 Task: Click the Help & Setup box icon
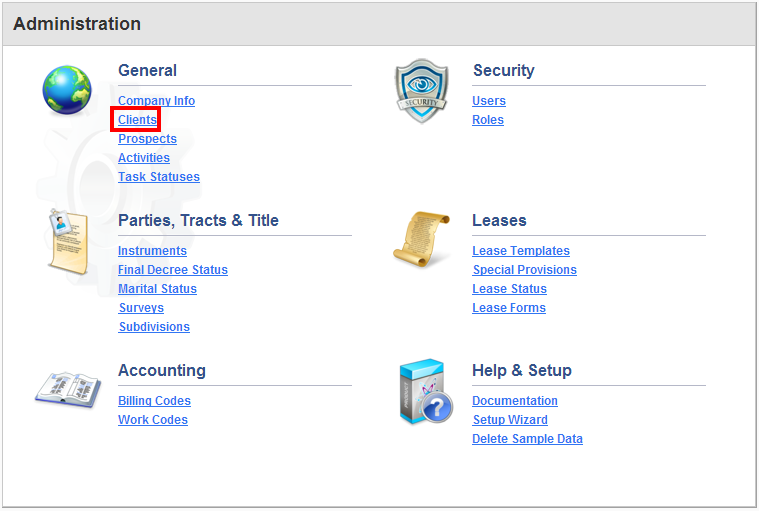coord(426,391)
